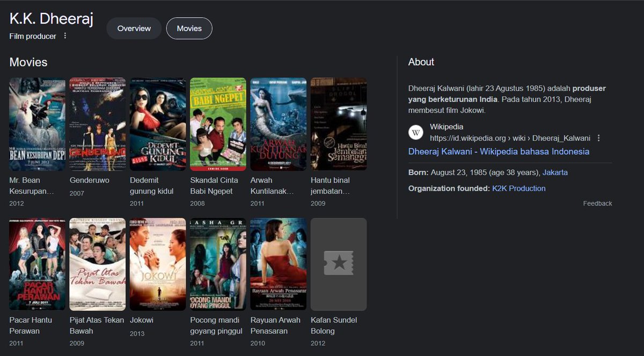Click the Dedemit gunung kidul title text
Screen dimensions: 644x356
click(x=152, y=186)
